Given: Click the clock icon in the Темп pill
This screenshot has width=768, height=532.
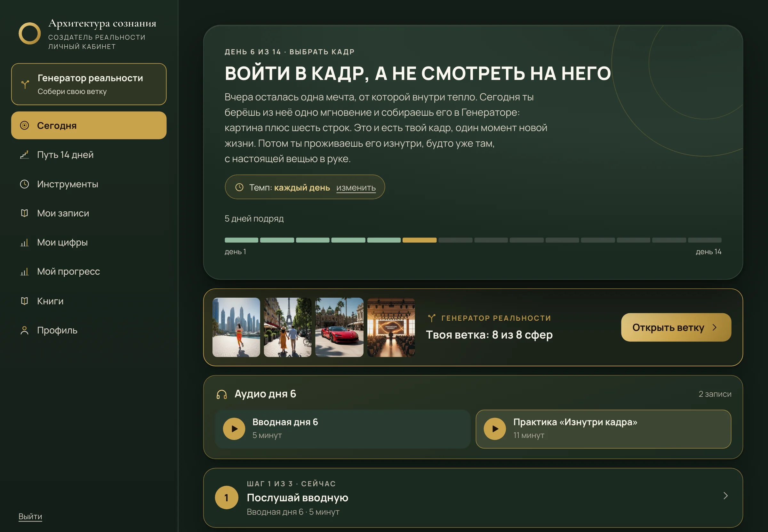Looking at the screenshot, I should 239,187.
